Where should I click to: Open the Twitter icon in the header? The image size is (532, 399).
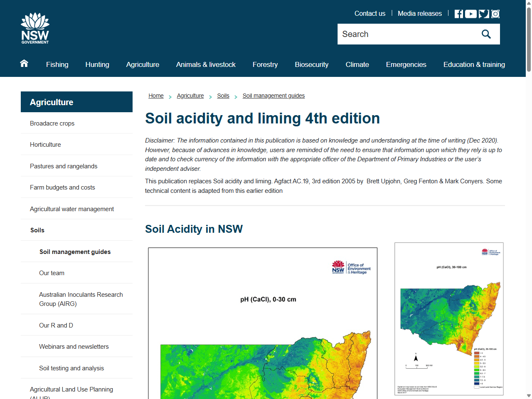pos(483,13)
